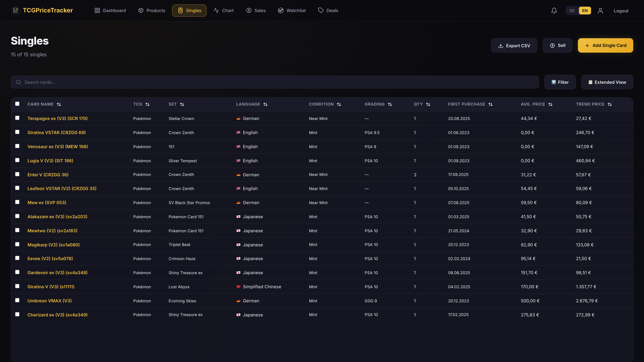
Task: Open the Deals tab
Action: (328, 11)
